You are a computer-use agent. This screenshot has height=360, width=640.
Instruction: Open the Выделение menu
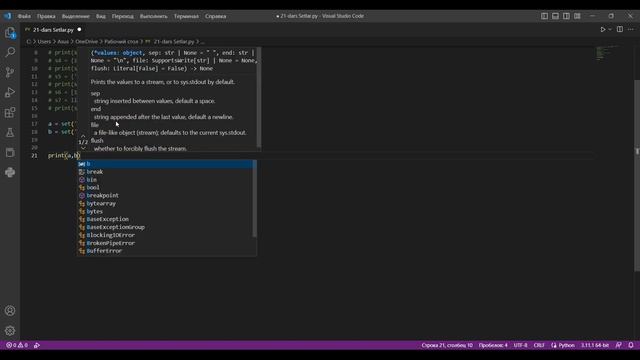point(76,16)
